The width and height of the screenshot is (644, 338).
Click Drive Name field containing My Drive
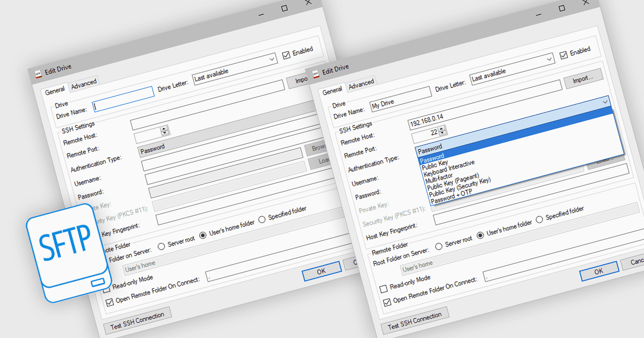tap(401, 100)
